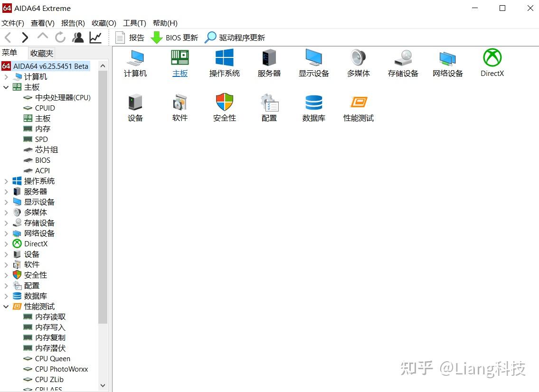Go back with the left arrow toolbar icon
539x392 pixels.
[x=8, y=37]
